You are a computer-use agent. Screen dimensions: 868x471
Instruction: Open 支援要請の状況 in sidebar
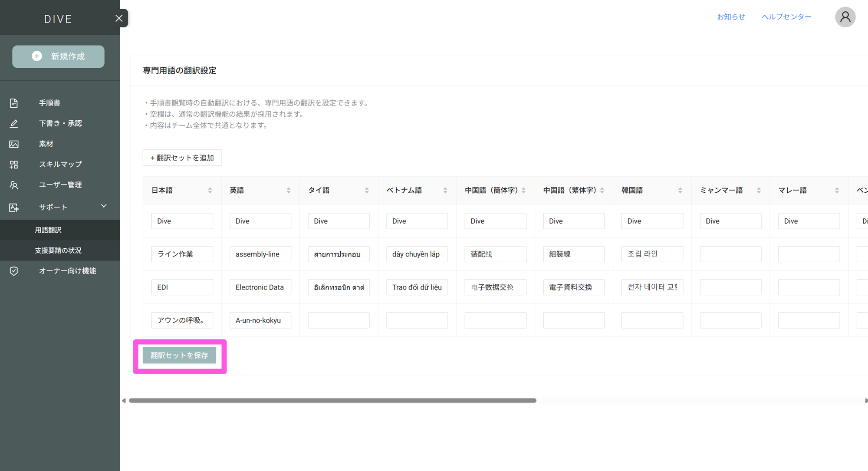(58, 250)
